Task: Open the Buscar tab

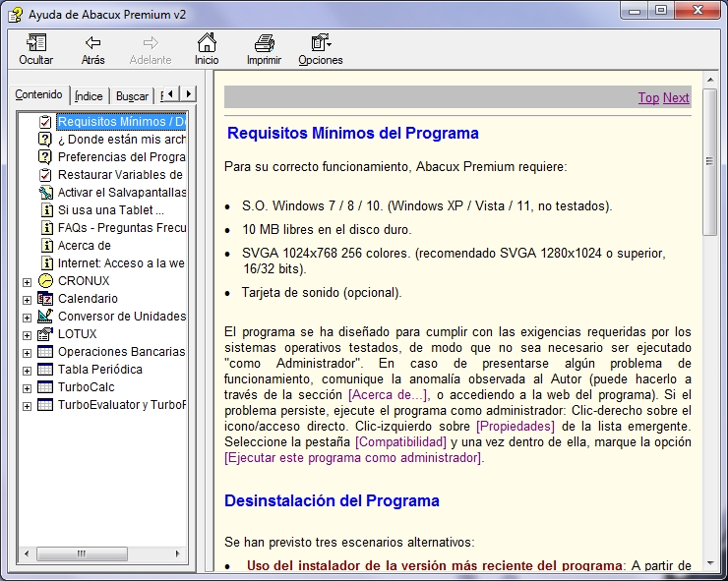Action: tap(132, 96)
